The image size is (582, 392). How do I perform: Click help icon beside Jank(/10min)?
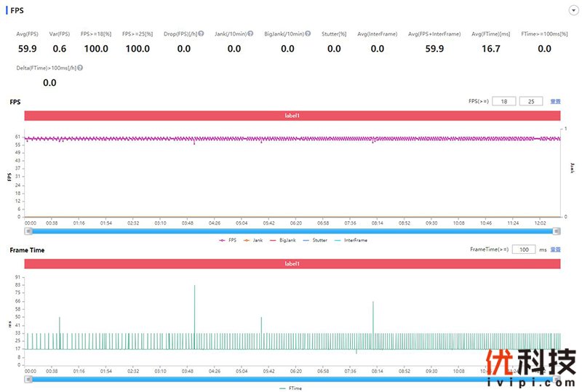252,33
